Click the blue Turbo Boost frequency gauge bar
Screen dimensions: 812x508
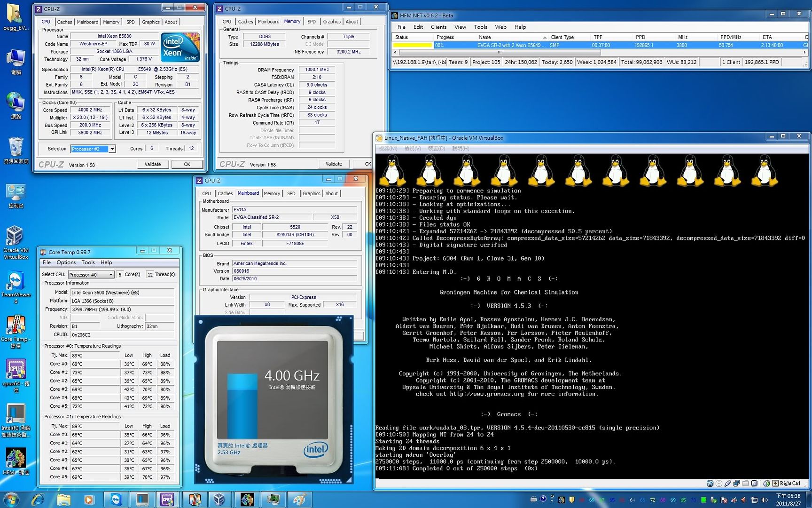pos(242,406)
